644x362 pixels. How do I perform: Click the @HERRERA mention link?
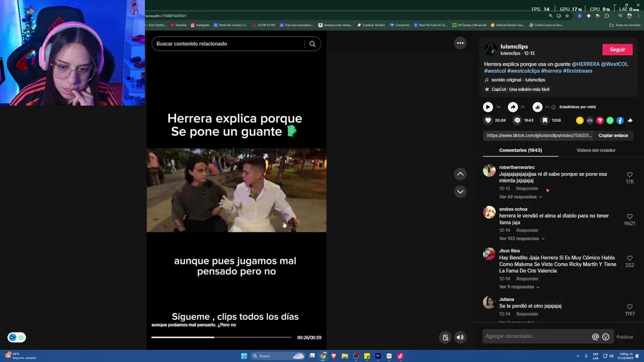click(586, 64)
